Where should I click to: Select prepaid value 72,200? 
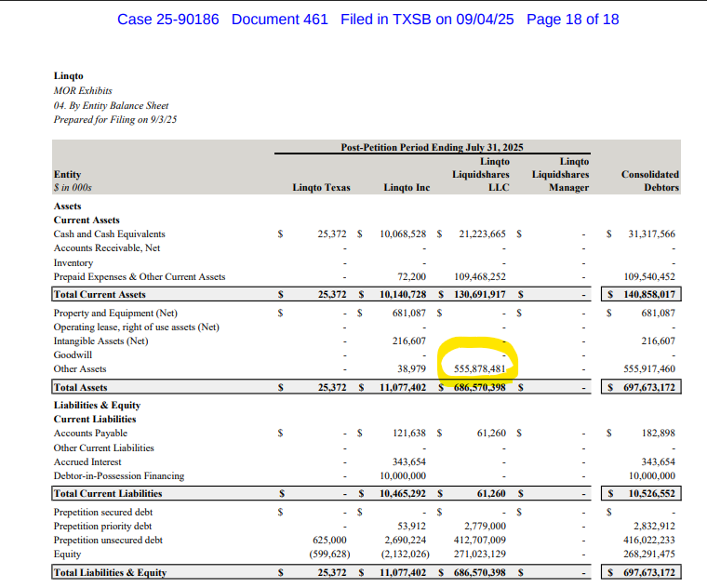[411, 277]
